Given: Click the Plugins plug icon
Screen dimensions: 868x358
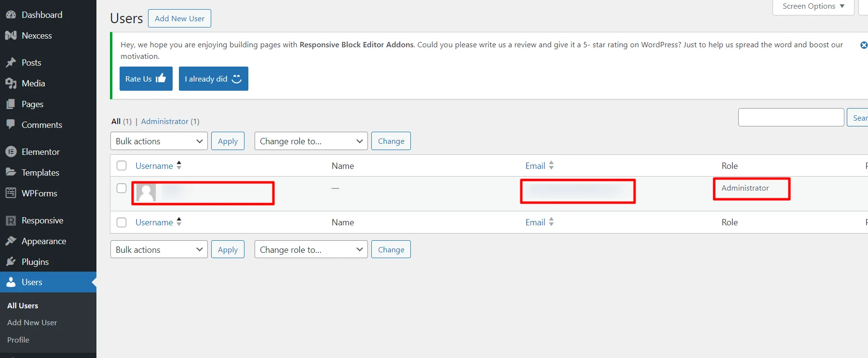Looking at the screenshot, I should 11,262.
